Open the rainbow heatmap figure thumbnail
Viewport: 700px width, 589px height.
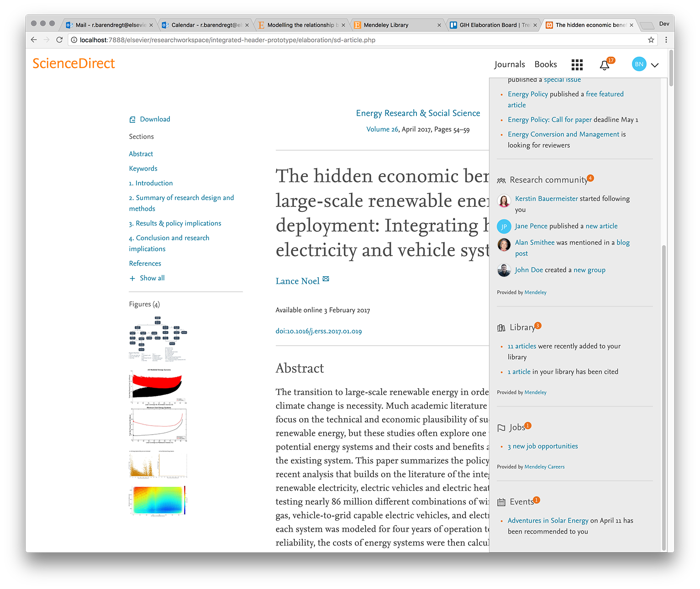[x=158, y=500]
